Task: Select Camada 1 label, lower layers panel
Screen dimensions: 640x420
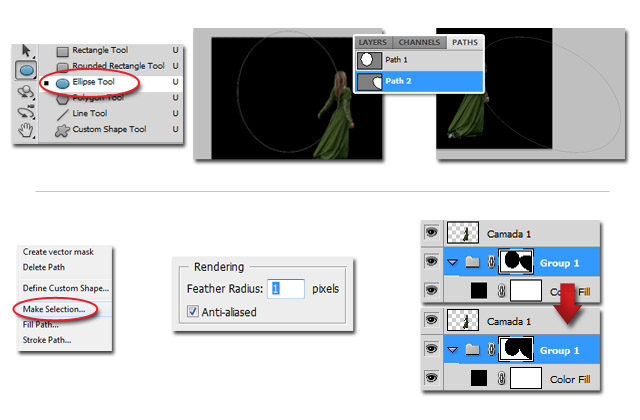Action: (509, 322)
